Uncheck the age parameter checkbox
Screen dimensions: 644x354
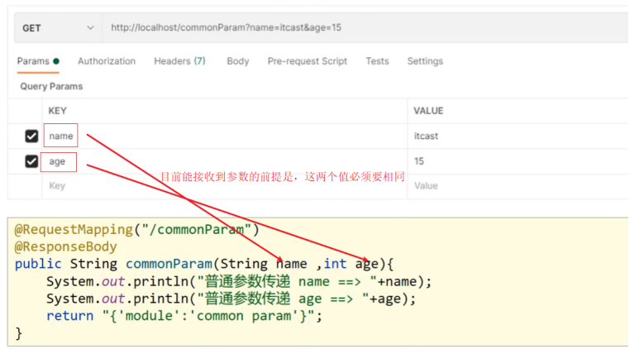31,161
